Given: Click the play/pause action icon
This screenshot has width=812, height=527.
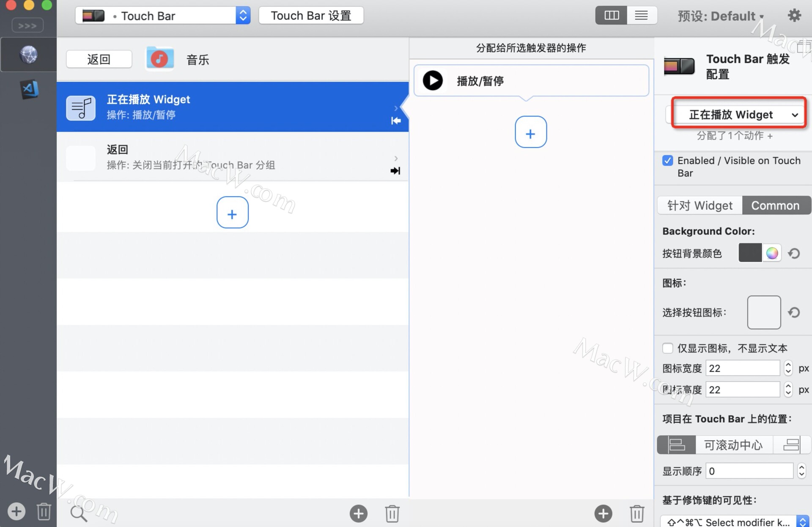Looking at the screenshot, I should pos(433,80).
